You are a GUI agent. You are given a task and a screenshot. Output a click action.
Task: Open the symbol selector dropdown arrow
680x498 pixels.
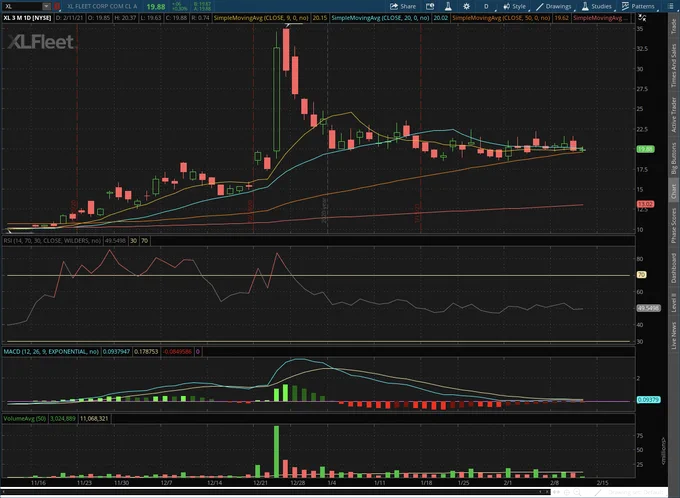[46, 6]
